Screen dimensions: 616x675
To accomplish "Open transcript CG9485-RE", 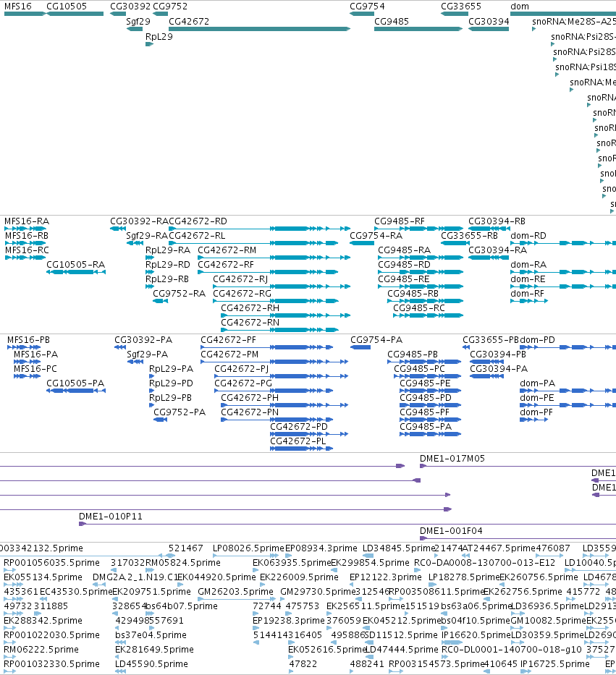I will pyautogui.click(x=404, y=279).
